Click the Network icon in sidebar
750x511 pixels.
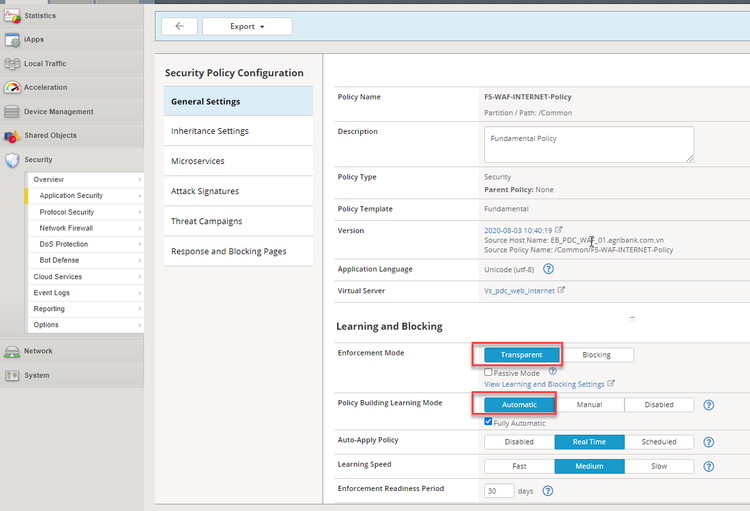point(12,352)
